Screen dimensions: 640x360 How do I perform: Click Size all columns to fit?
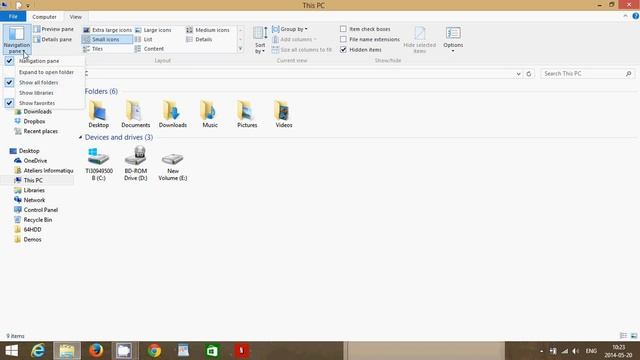click(302, 50)
